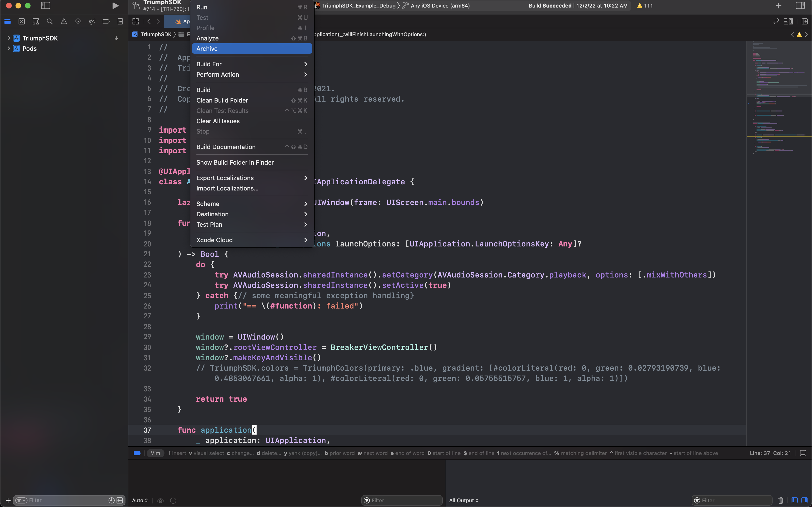Toggle the blue breakpoints activation tag
Screen dimensions: 812x507
click(x=137, y=453)
